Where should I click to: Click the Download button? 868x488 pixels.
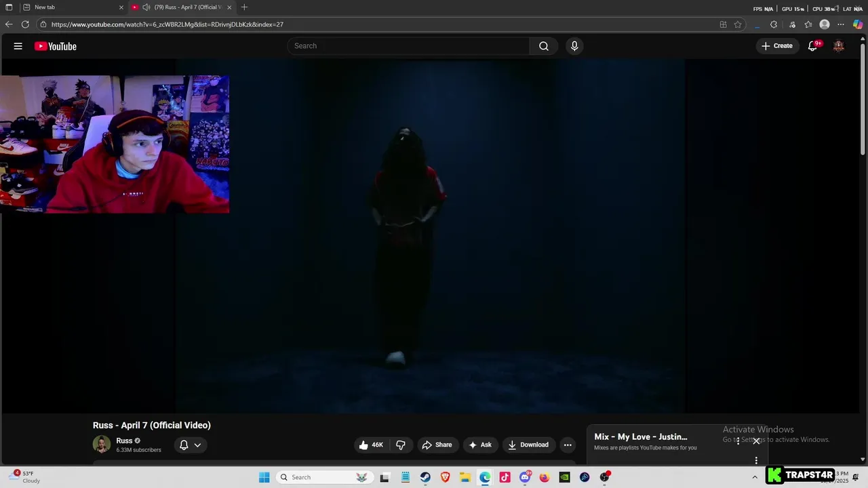pos(528,445)
